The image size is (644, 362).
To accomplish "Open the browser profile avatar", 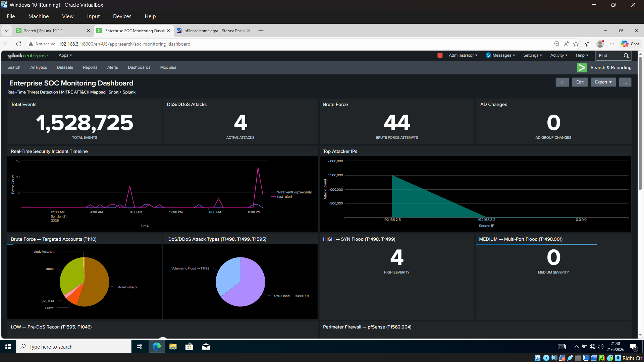I will pyautogui.click(x=600, y=44).
